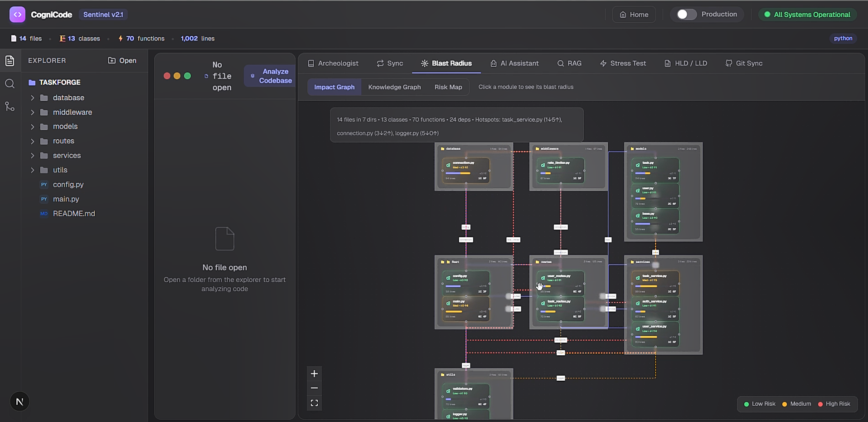Toggle the Production switch

coord(687,15)
